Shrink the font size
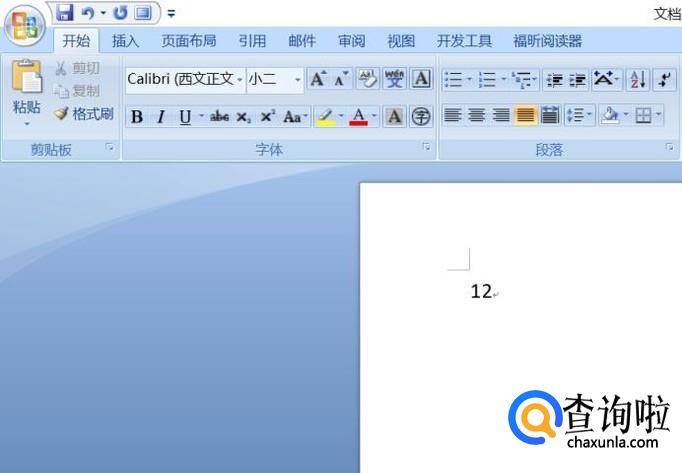 (x=341, y=79)
